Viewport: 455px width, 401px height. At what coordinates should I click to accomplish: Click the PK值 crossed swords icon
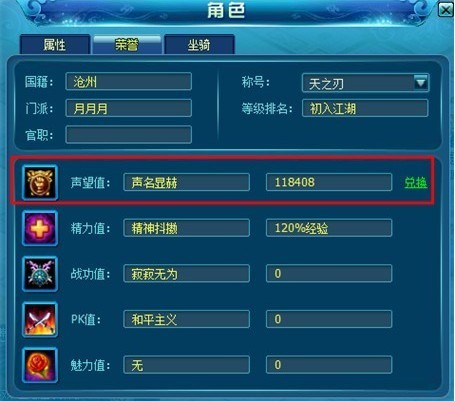[x=40, y=320]
